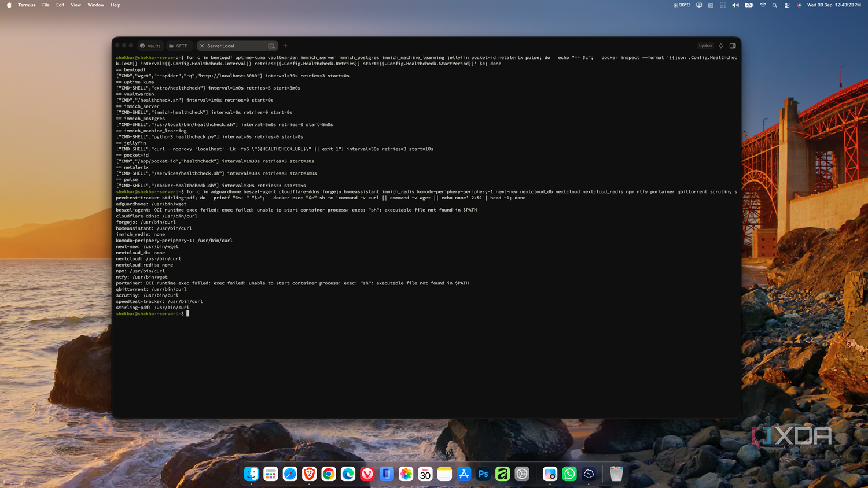This screenshot has width=868, height=488.
Task: Click the date and time in menu bar
Action: [x=834, y=5]
